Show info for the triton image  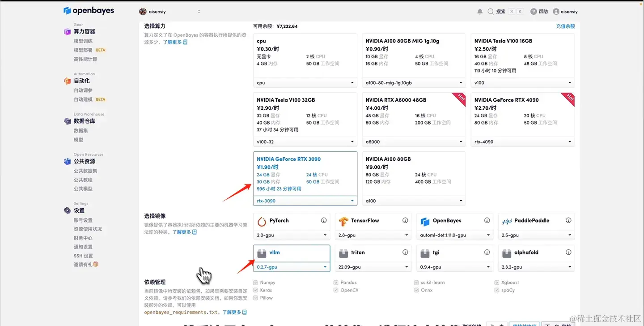tap(405, 253)
